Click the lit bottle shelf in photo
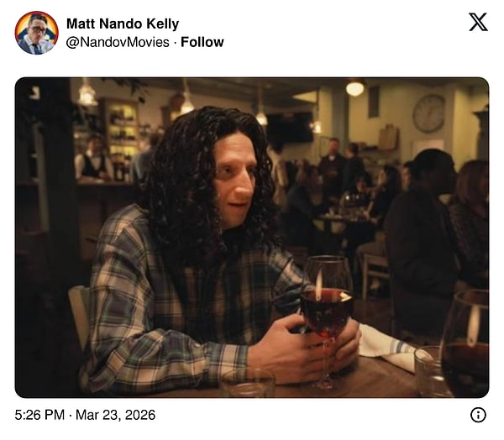Viewport: 504px width, 440px height. (121, 132)
